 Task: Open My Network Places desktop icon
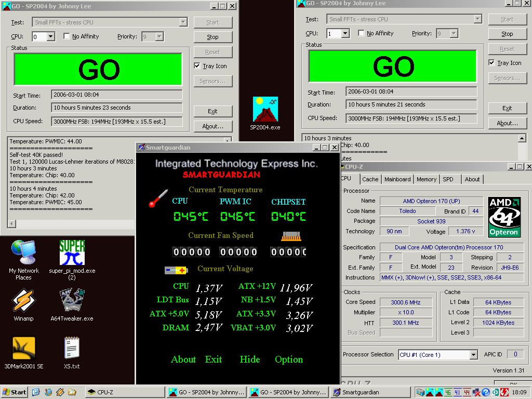tap(23, 260)
